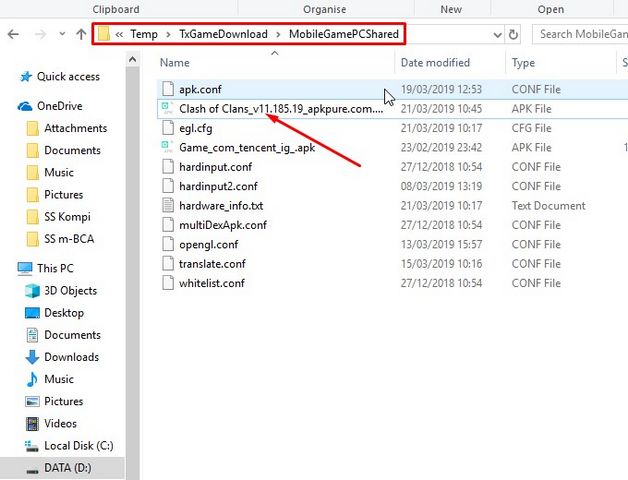The height and width of the screenshot is (480, 628).
Task: Open dropdown arrow after Temp breadcrumb
Action: click(x=169, y=35)
